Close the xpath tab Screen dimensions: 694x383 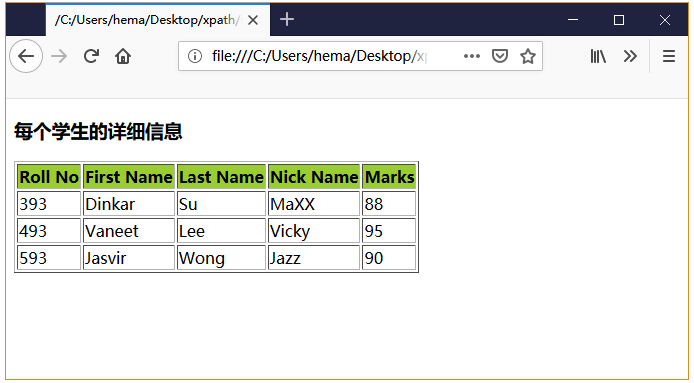pos(253,20)
